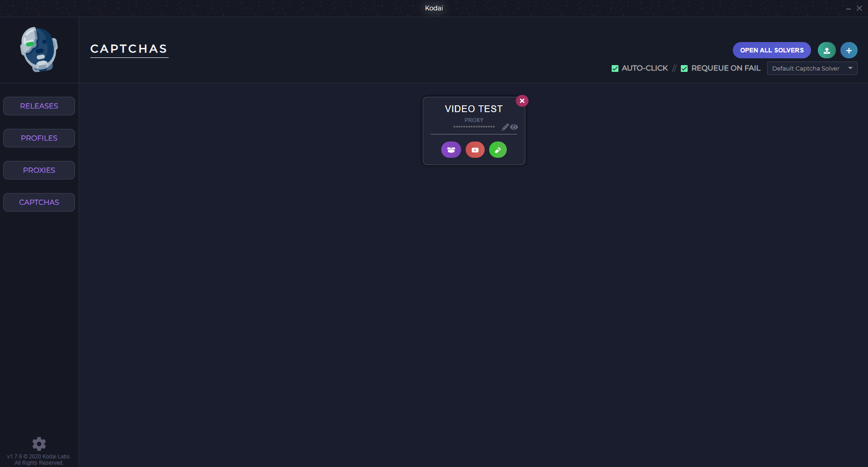Click the Kodai robot head logo

click(39, 49)
